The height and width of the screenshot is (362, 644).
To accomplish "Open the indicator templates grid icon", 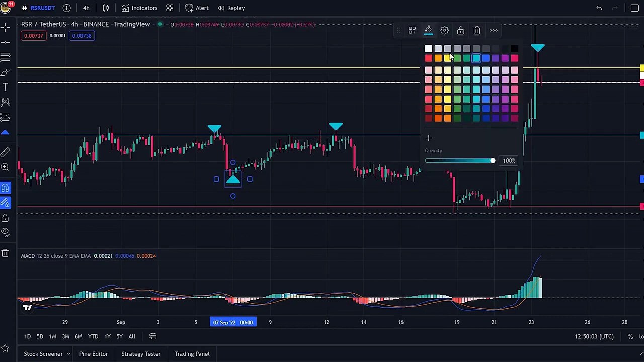I will [x=170, y=8].
